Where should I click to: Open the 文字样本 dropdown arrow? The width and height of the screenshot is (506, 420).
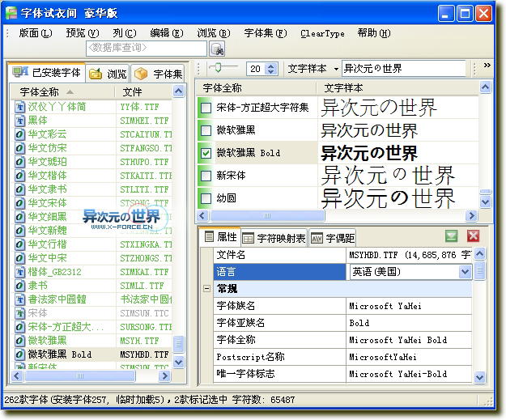(x=336, y=69)
